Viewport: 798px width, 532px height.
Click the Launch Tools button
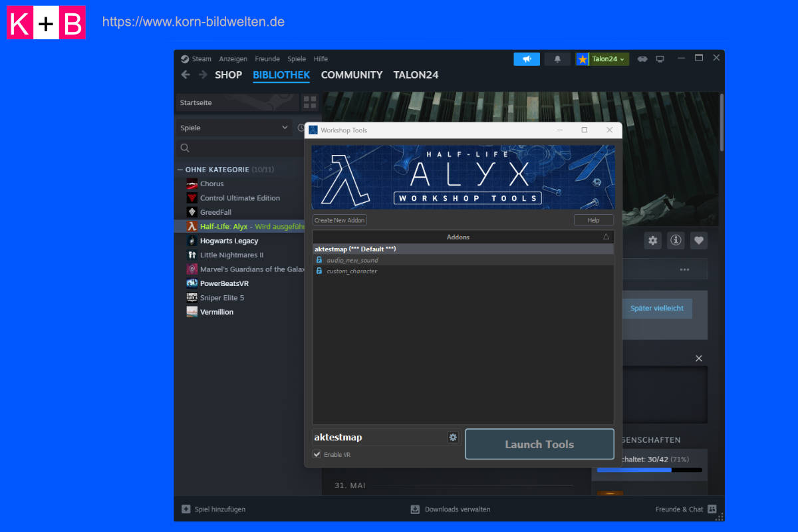539,444
